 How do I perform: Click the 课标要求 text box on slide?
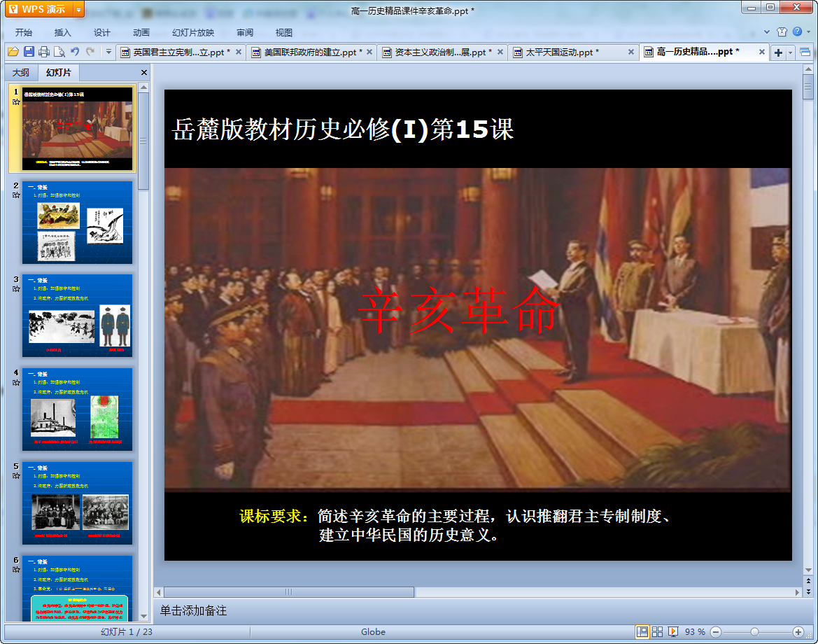(455, 526)
